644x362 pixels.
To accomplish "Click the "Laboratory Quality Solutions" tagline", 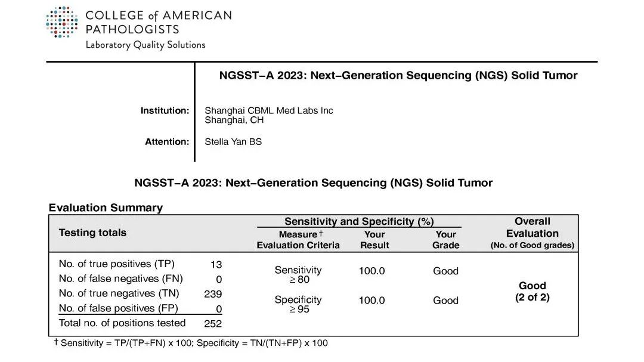I will click(145, 45).
